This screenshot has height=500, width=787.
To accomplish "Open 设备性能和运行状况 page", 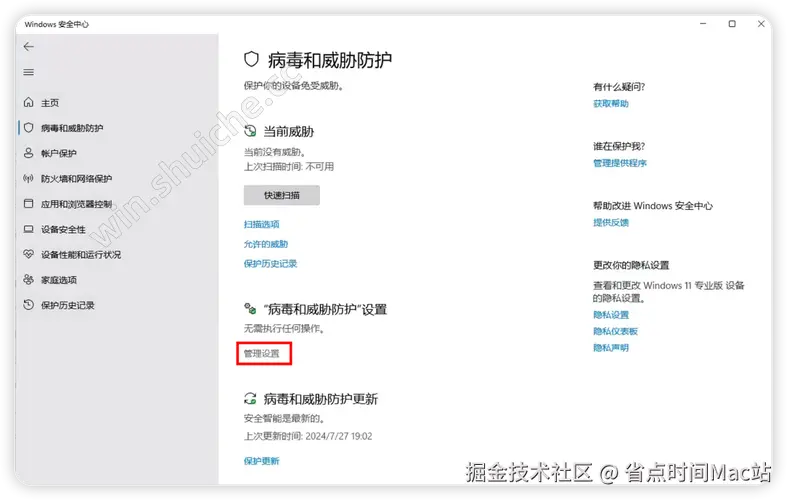I will tap(81, 255).
